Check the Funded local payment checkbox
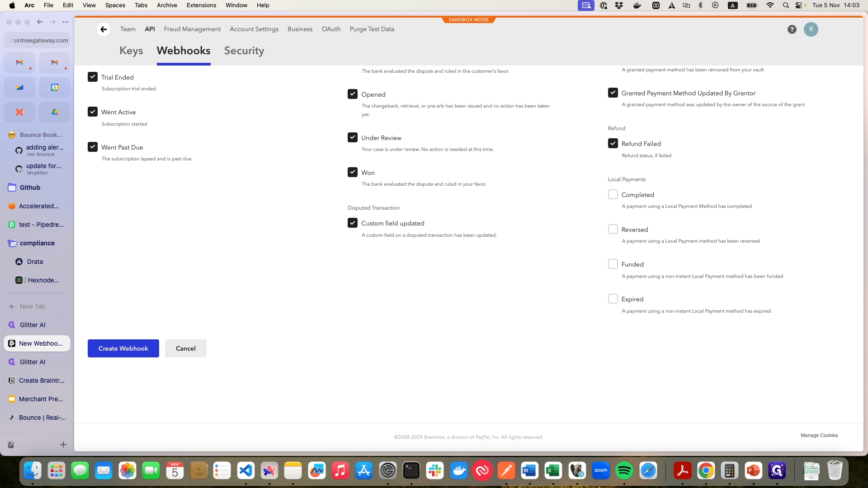This screenshot has width=868, height=488. pyautogui.click(x=613, y=264)
